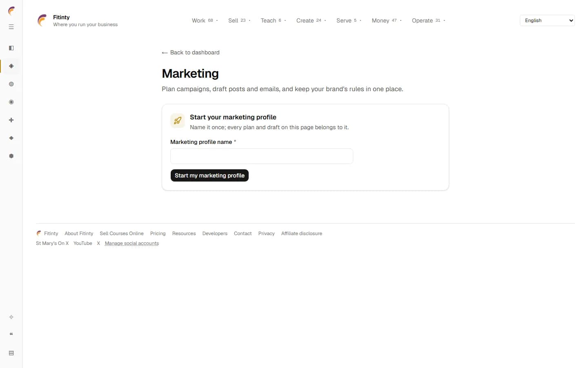Click the rocket icon in profile card
The image size is (588, 368).
coord(178,121)
